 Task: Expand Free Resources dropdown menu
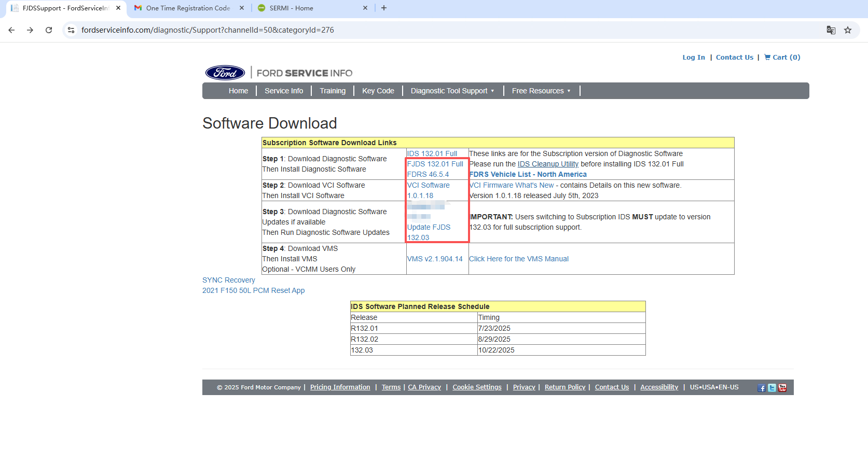click(541, 91)
